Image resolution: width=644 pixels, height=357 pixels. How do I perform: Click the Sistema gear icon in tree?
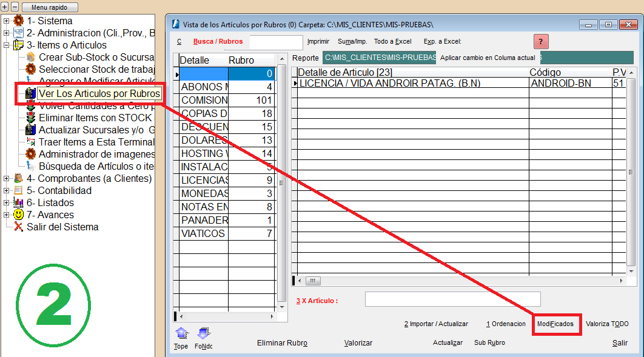point(18,21)
